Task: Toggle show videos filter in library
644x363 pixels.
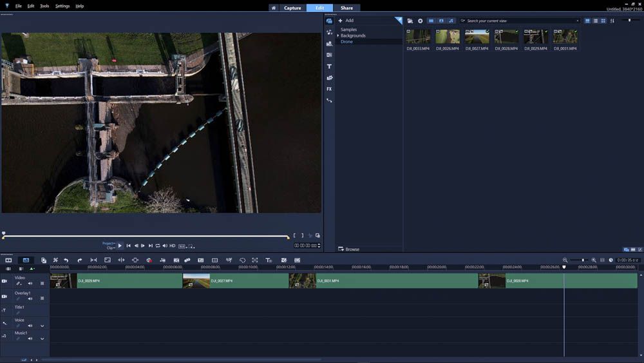Action: pos(431,21)
